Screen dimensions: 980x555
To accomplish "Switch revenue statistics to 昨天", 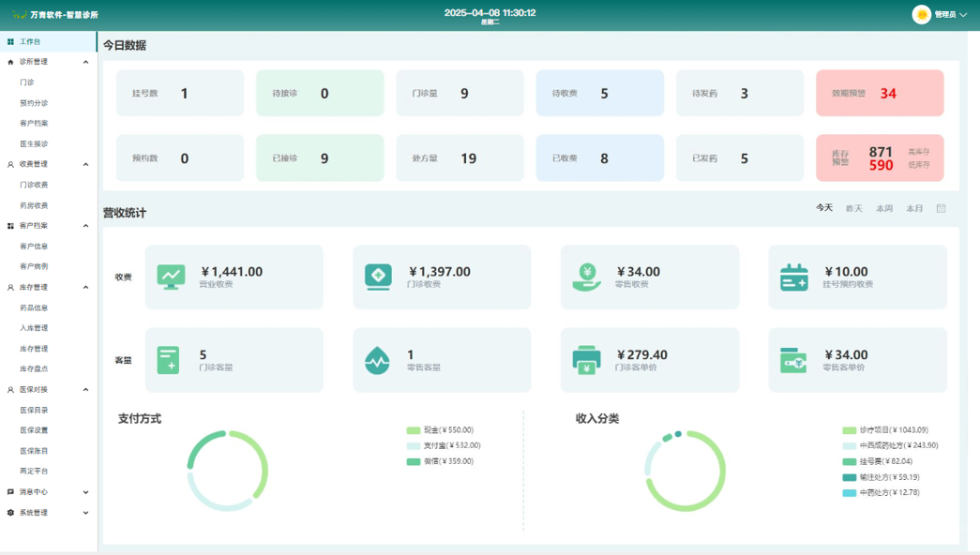I will (853, 208).
